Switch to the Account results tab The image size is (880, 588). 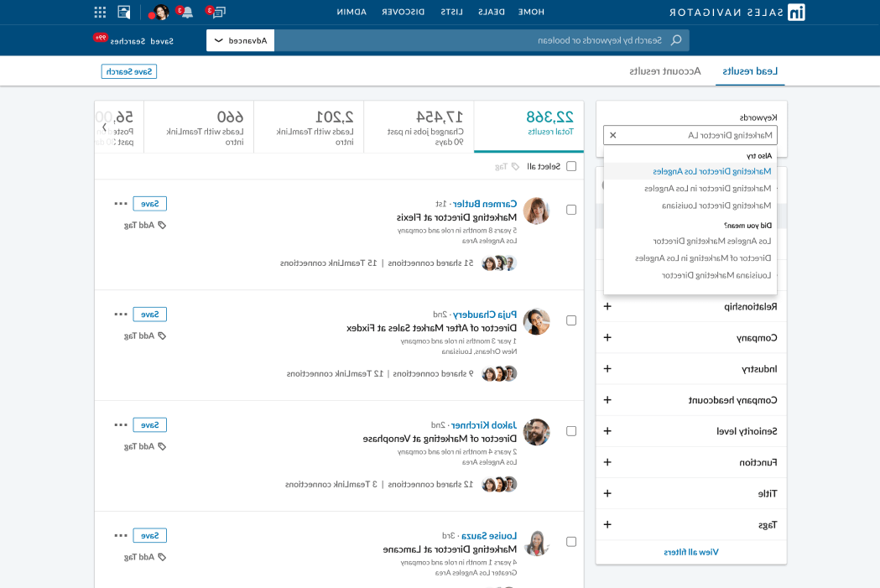[x=665, y=71]
